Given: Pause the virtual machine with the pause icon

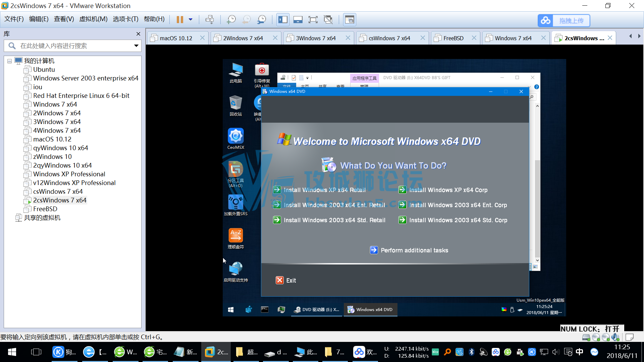Looking at the screenshot, I should point(180,19).
